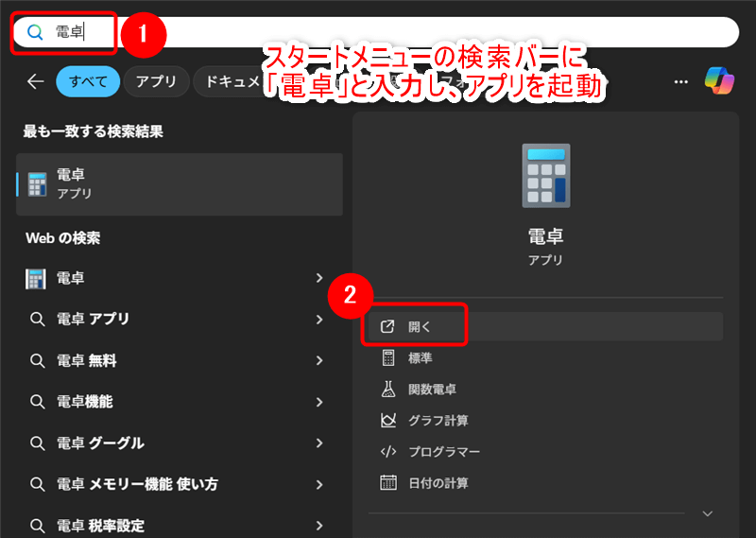Viewport: 756px width, 538px height.
Task: Expand more actions with the down chevron
Action: (x=707, y=513)
